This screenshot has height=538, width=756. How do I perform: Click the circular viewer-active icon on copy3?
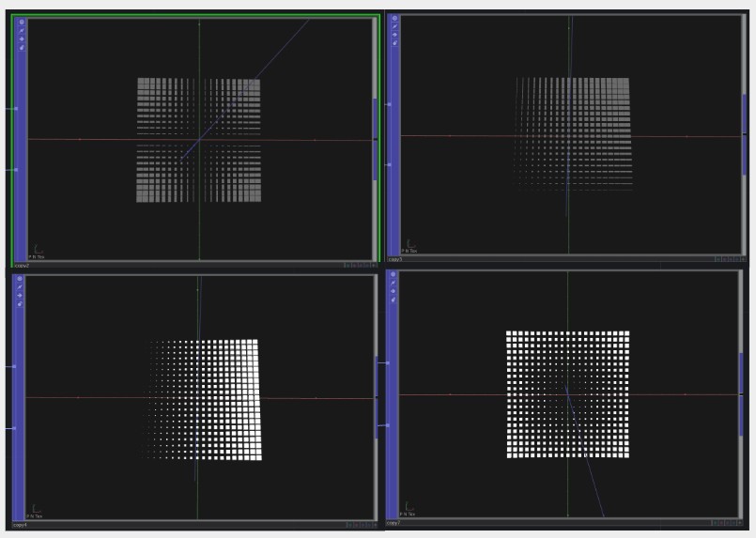pos(393,19)
